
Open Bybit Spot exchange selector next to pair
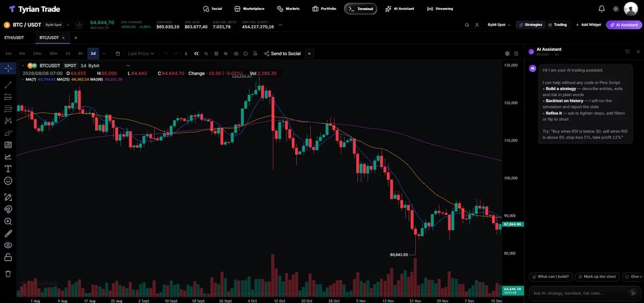[x=57, y=25]
